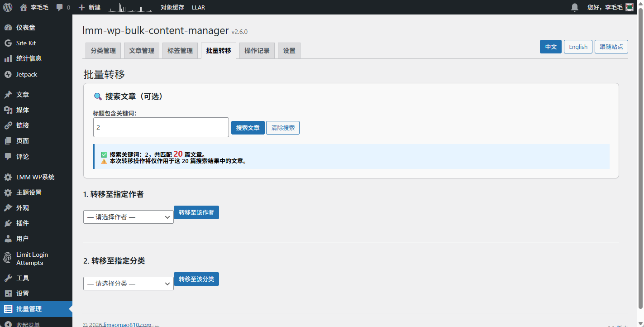Switch to the 操作记录 tab
Viewport: 644px width, 327px height.
(257, 51)
